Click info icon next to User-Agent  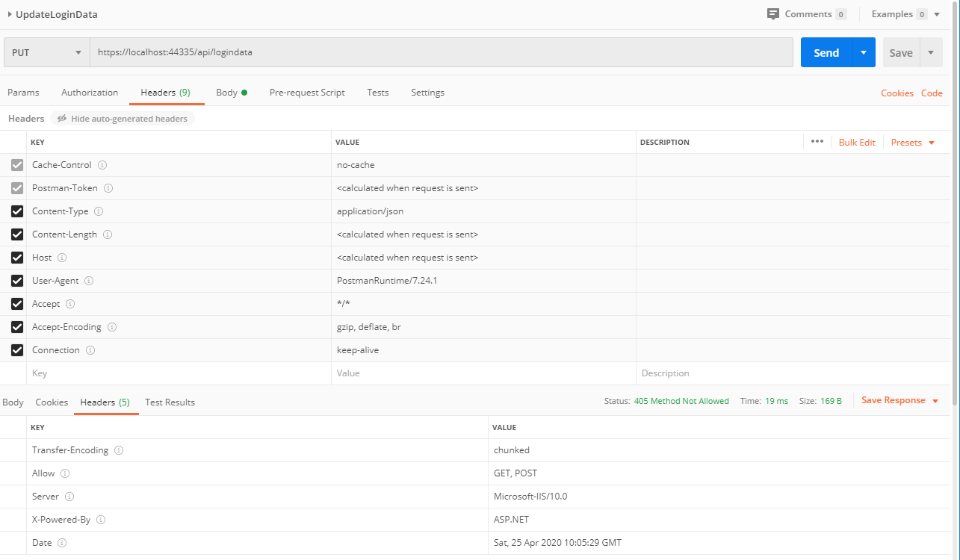click(89, 281)
